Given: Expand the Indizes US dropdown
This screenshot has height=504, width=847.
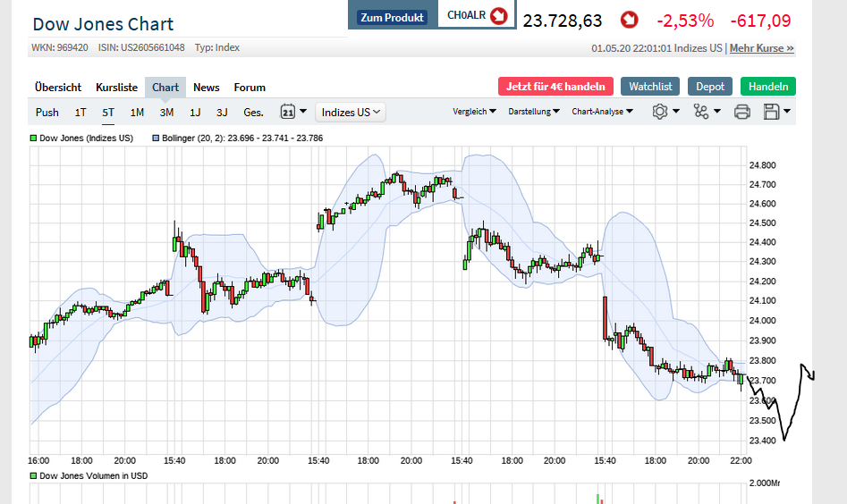Looking at the screenshot, I should tap(351, 112).
